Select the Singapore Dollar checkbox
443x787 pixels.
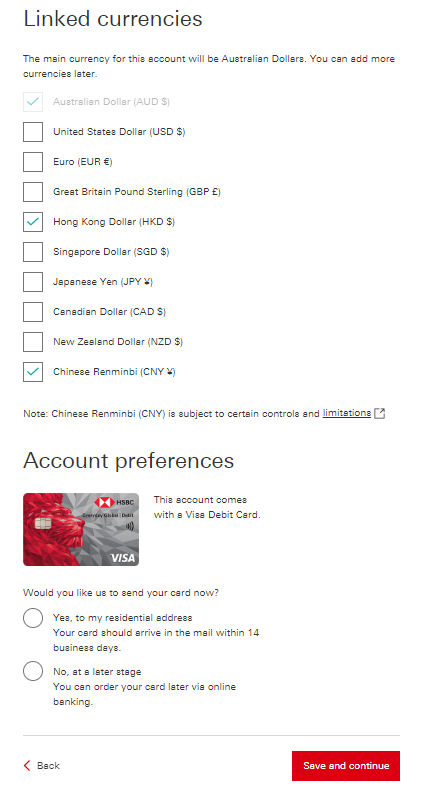33,252
